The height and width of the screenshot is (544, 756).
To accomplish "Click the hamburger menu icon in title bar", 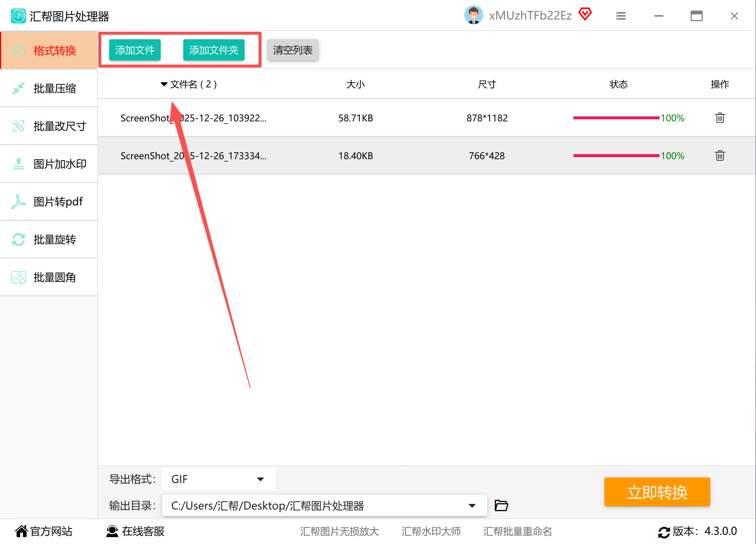I will coord(621,16).
